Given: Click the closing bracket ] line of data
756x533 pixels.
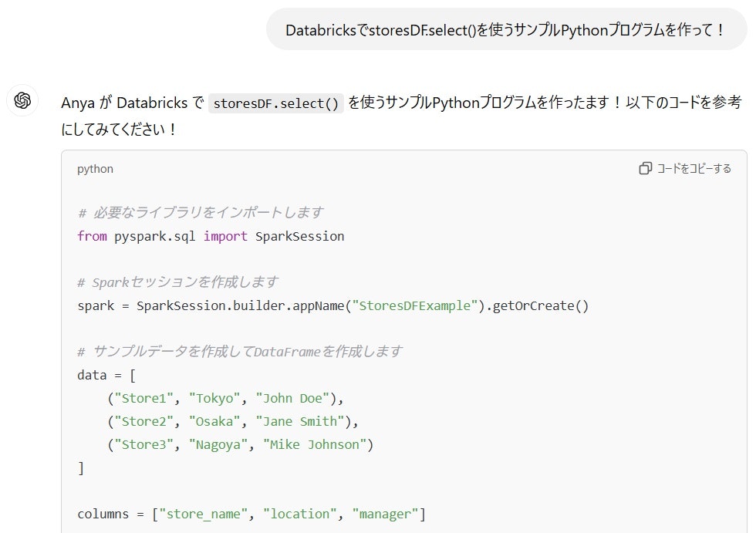Looking at the screenshot, I should coord(80,467).
